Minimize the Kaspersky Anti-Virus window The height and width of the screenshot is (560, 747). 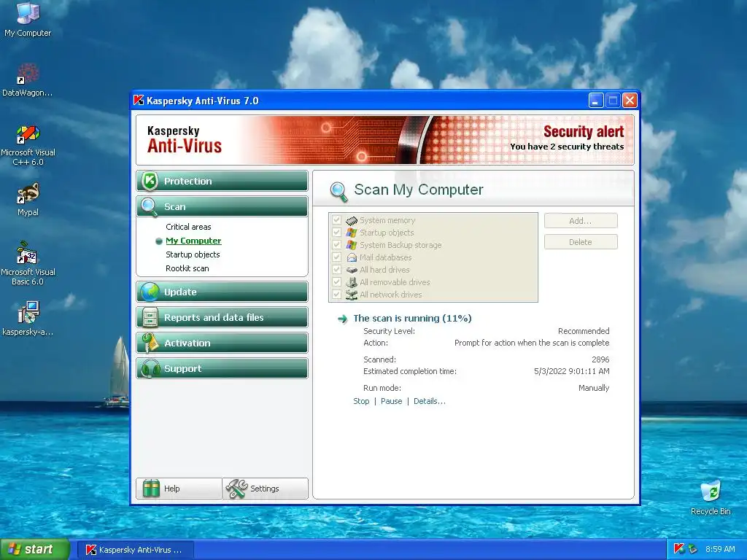coord(596,101)
